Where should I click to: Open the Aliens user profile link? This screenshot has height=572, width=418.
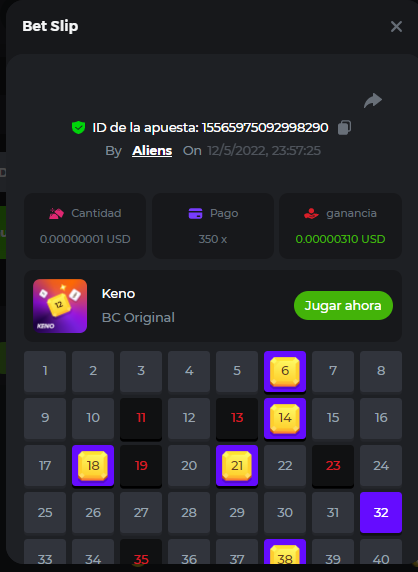pyautogui.click(x=152, y=151)
